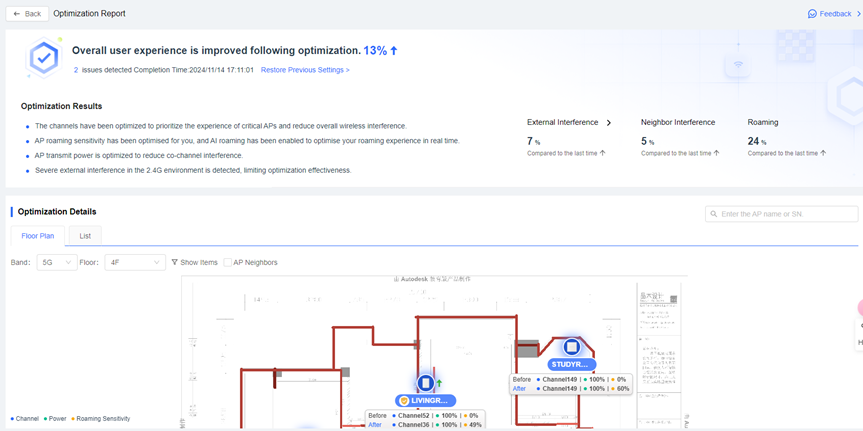Open the Band 5G dropdown
Viewport: 863px width, 431px height.
[x=56, y=262]
